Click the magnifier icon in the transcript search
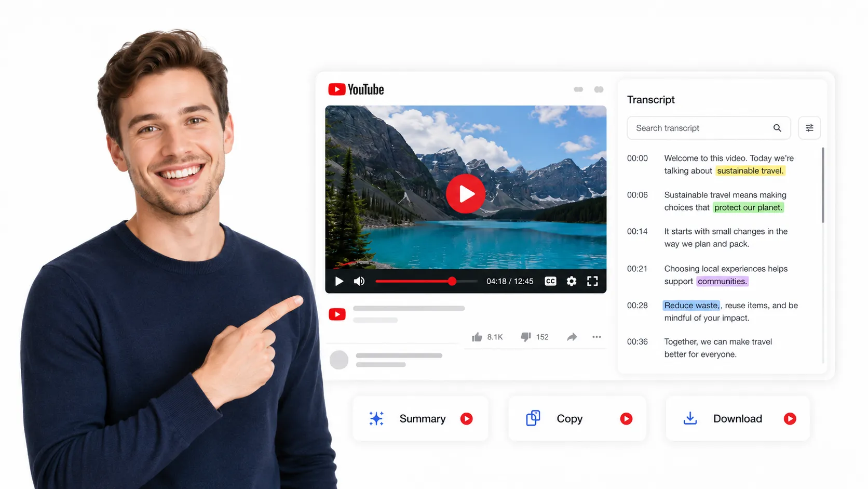 pyautogui.click(x=777, y=128)
